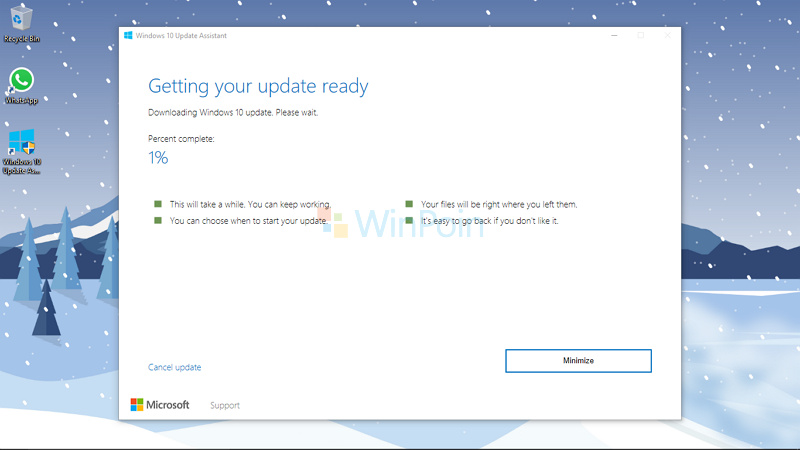800x450 pixels.
Task: Click the Windows 10 Update Assistant window title
Action: pos(181,36)
